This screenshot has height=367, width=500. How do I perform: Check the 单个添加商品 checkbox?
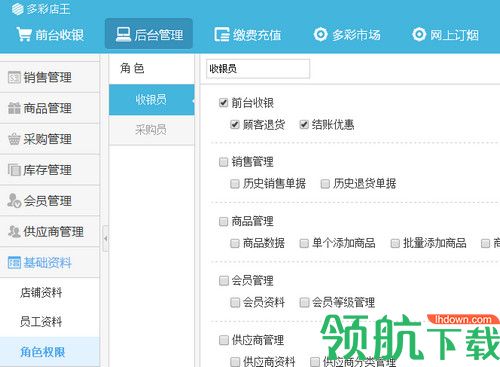tap(304, 243)
